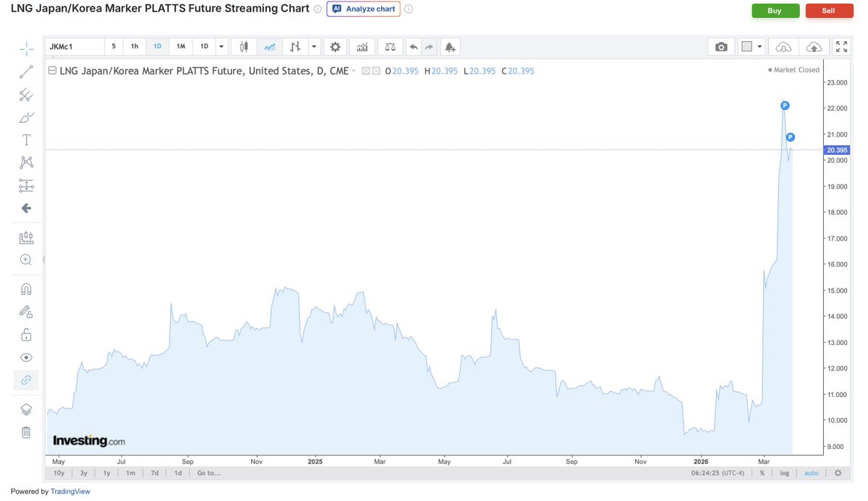
Task: Click the layout square icon
Action: tap(747, 46)
